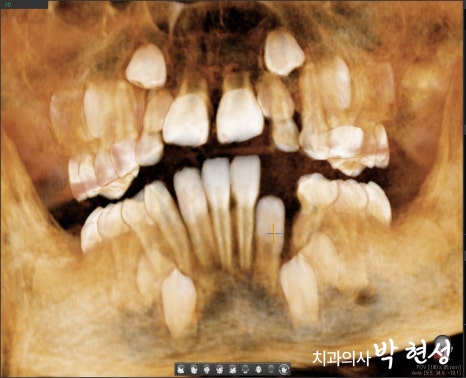
Task: Click the yellow-blue crosshair marker on the lower incisor
Action: [273, 233]
